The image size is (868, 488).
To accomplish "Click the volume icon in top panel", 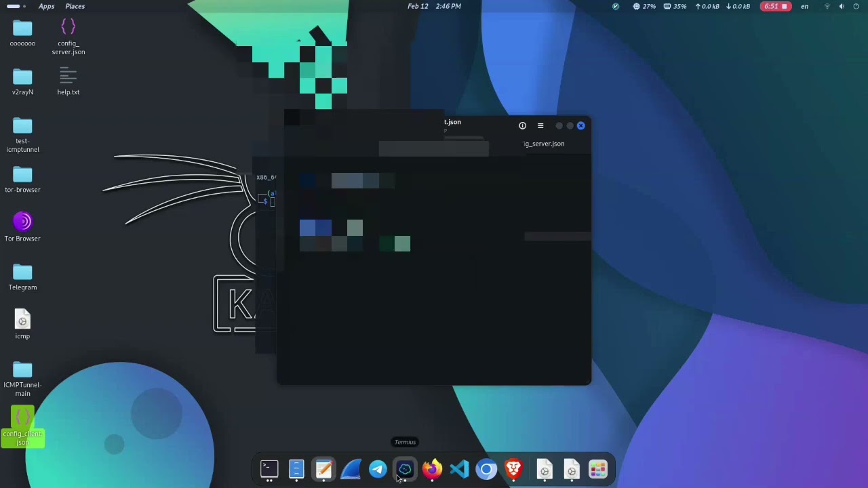I will click(842, 6).
